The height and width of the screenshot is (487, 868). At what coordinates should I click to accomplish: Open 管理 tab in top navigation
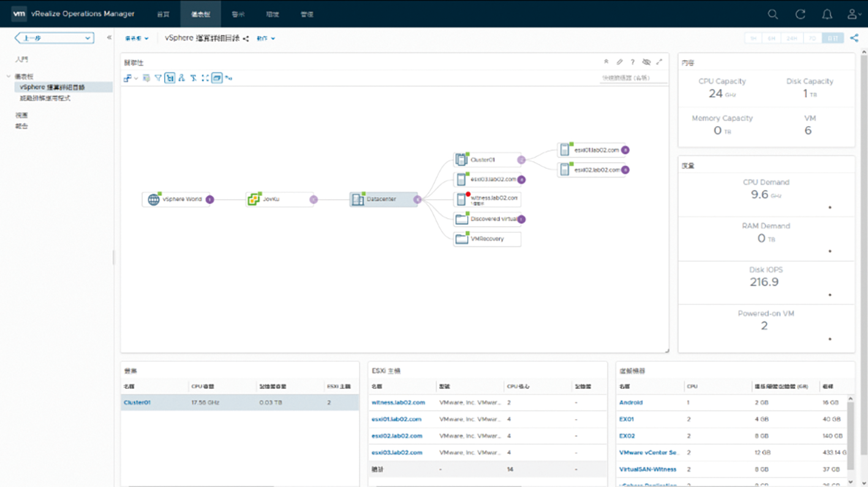coord(307,14)
